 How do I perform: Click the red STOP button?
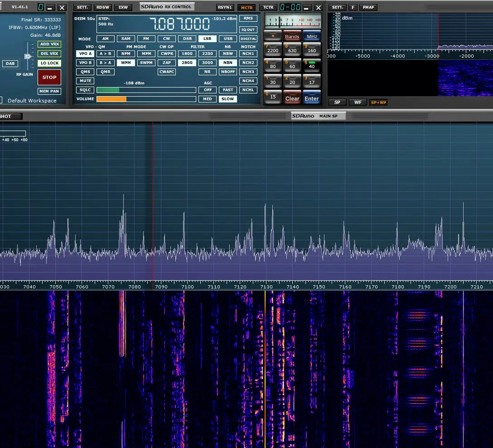pyautogui.click(x=49, y=78)
